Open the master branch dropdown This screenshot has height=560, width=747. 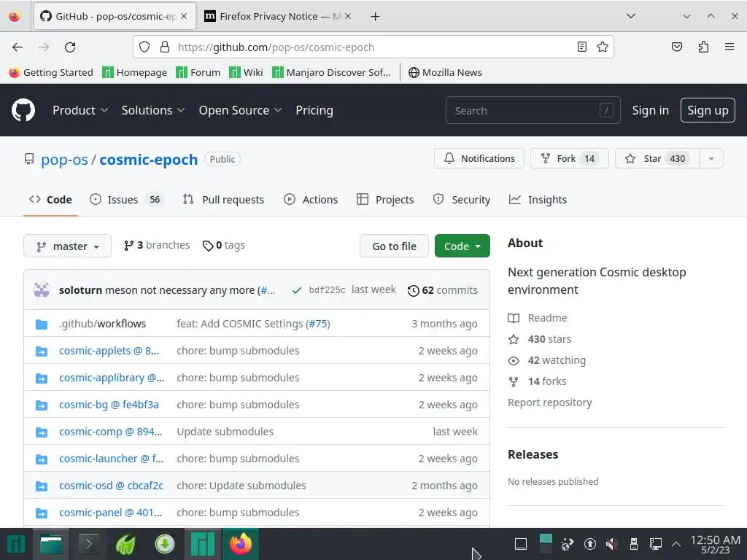click(x=67, y=246)
